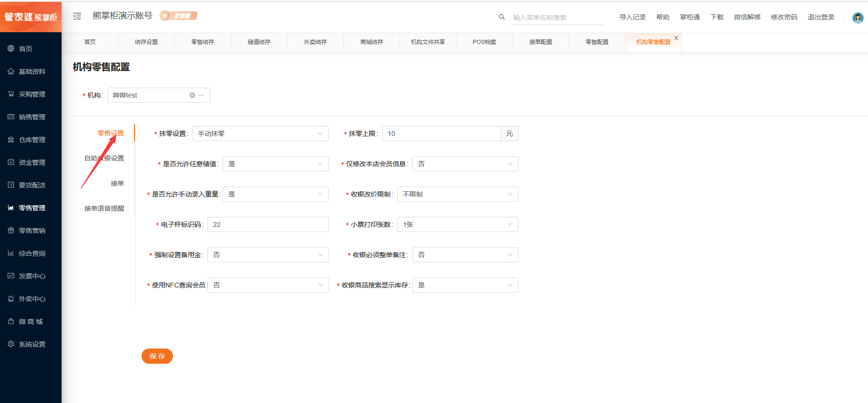Click the 综合查询 bar chart icon
This screenshot has width=868, height=403.
(x=11, y=253)
